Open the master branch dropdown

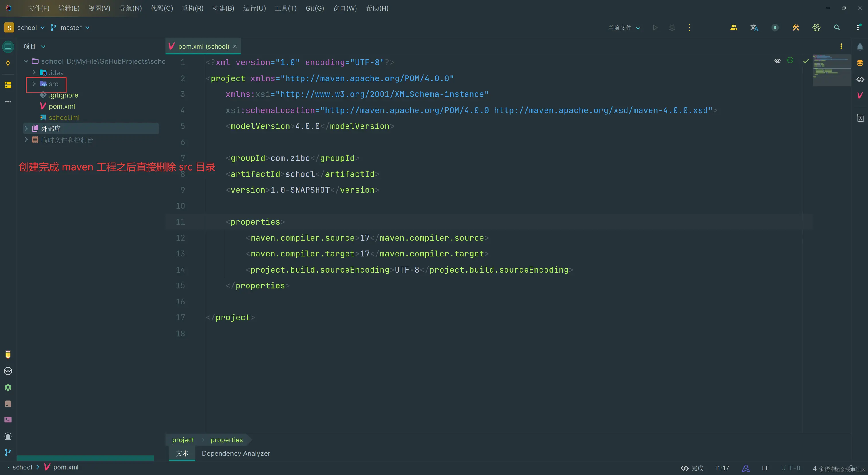[71, 28]
